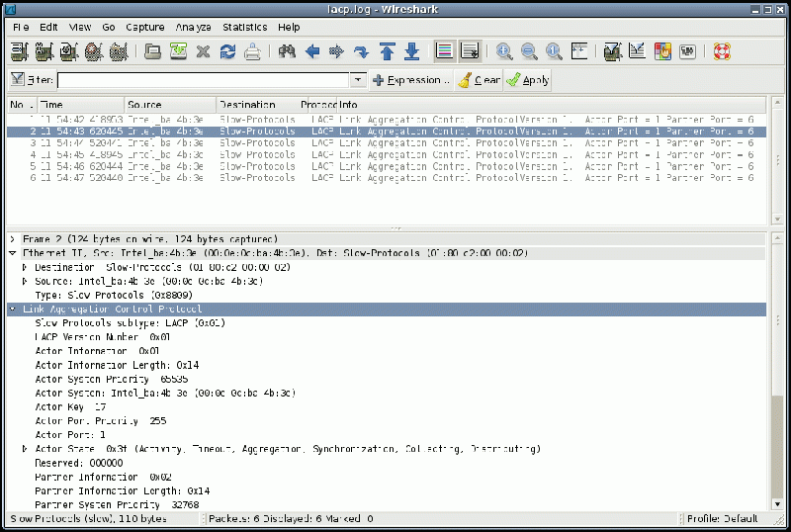Viewport: 791px width, 532px height.
Task: Open the Statistics menu
Action: (x=244, y=28)
